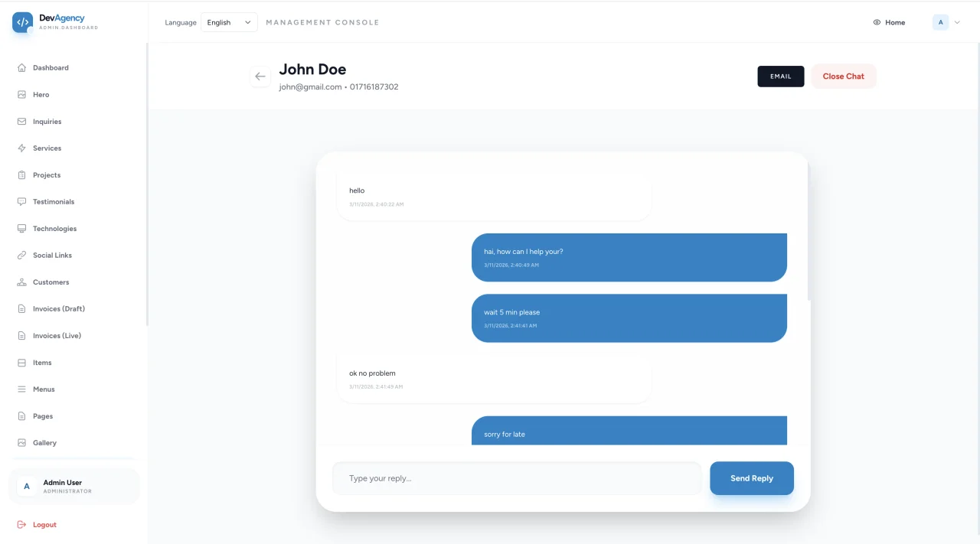This screenshot has width=980, height=544.
Task: Click the Pages file icon
Action: 21,416
